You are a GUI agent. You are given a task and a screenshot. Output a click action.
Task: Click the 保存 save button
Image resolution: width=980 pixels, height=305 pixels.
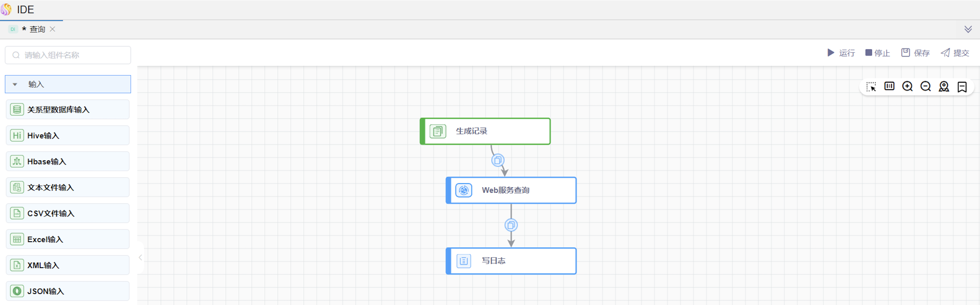pos(915,53)
